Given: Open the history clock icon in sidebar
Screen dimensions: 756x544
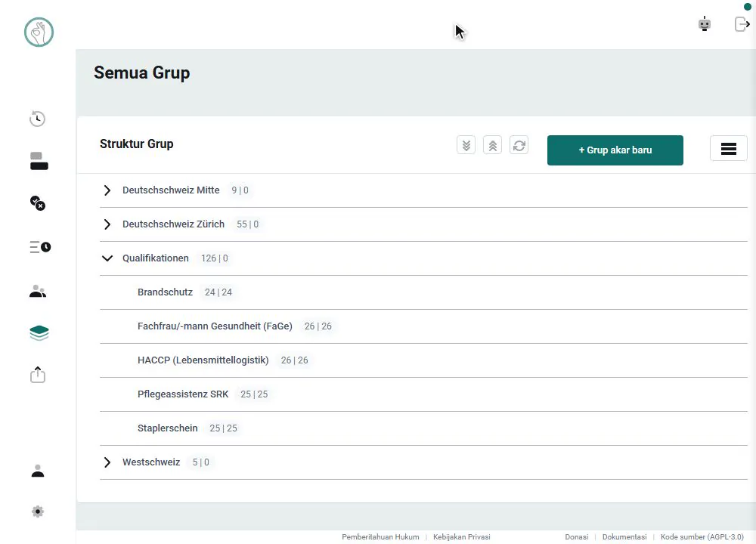Looking at the screenshot, I should click(x=38, y=119).
